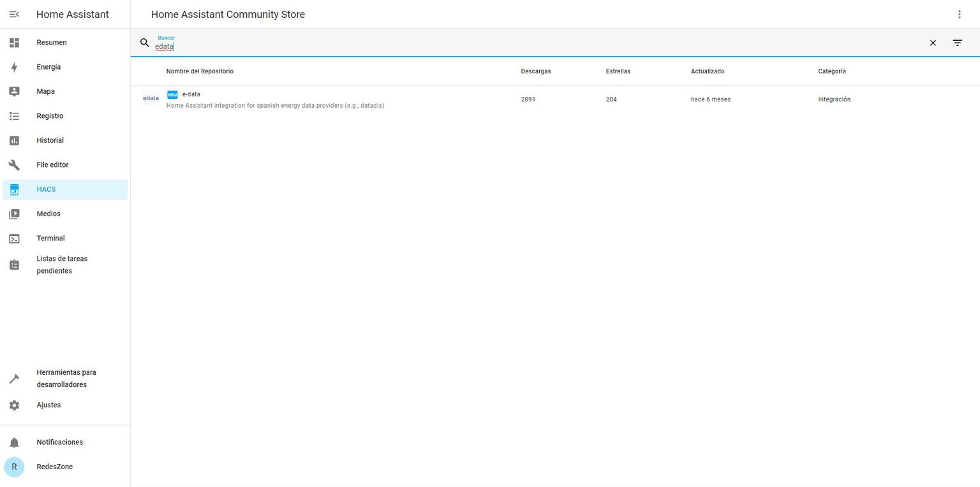This screenshot has height=487, width=980.
Task: Open the three-dot overflow menu
Action: pyautogui.click(x=959, y=14)
